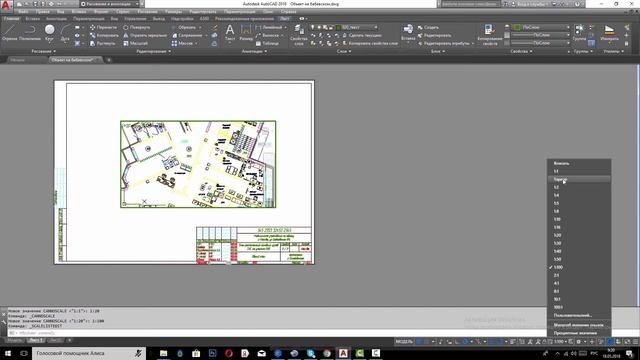Click the Move (Перенести) tool

103,27
